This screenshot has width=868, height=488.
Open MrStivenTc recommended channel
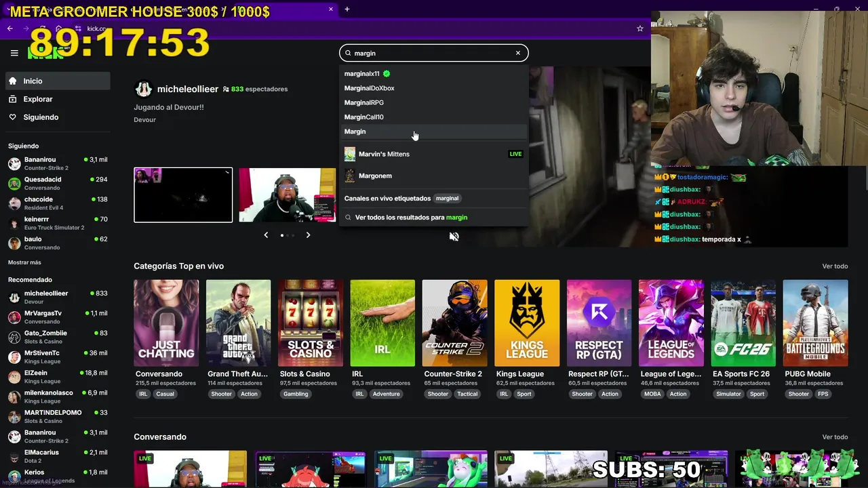click(58, 357)
